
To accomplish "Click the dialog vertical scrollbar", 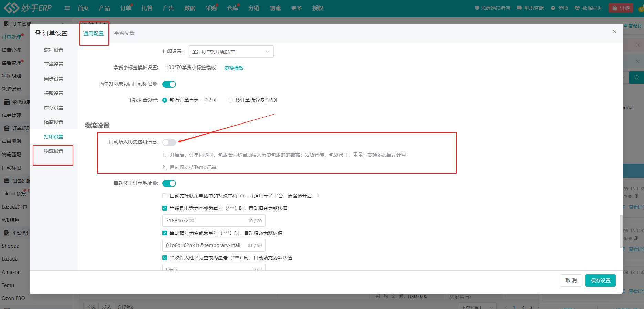I will point(621,231).
